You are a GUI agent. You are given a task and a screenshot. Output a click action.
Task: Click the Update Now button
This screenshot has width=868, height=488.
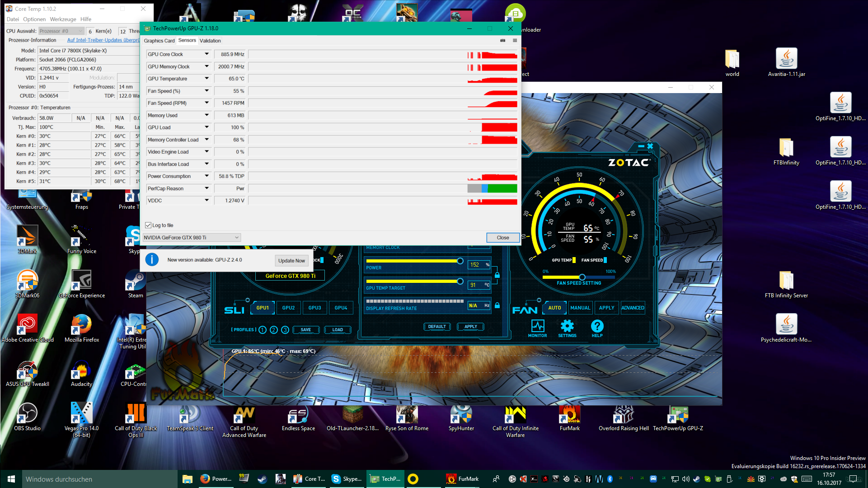click(x=291, y=261)
